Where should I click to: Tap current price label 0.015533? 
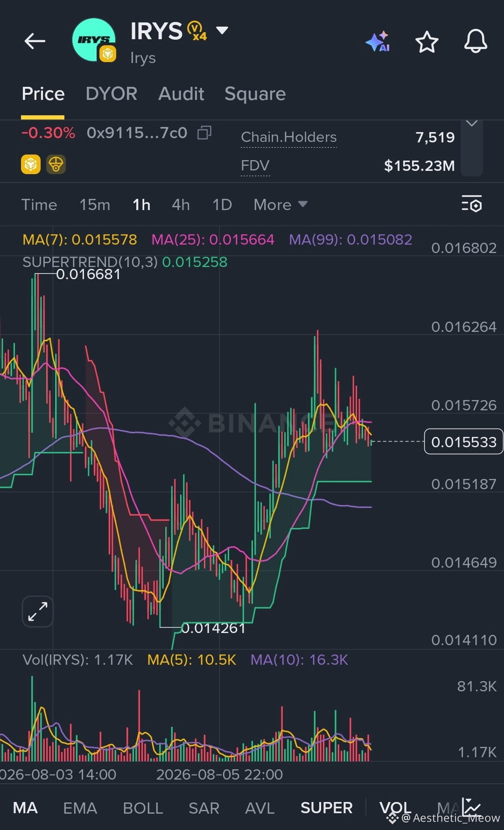click(x=463, y=442)
